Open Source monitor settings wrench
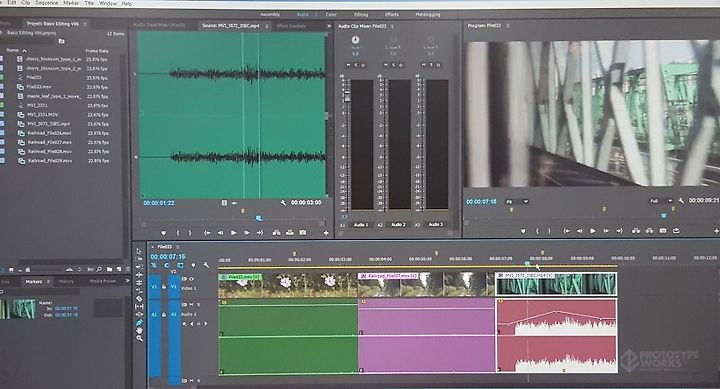This screenshot has height=389, width=720. [x=283, y=203]
